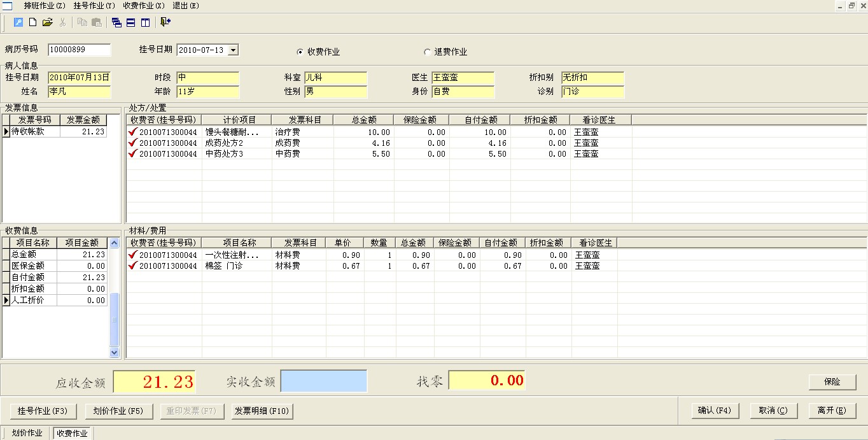Click the 发票明细(F10) button

[262, 411]
